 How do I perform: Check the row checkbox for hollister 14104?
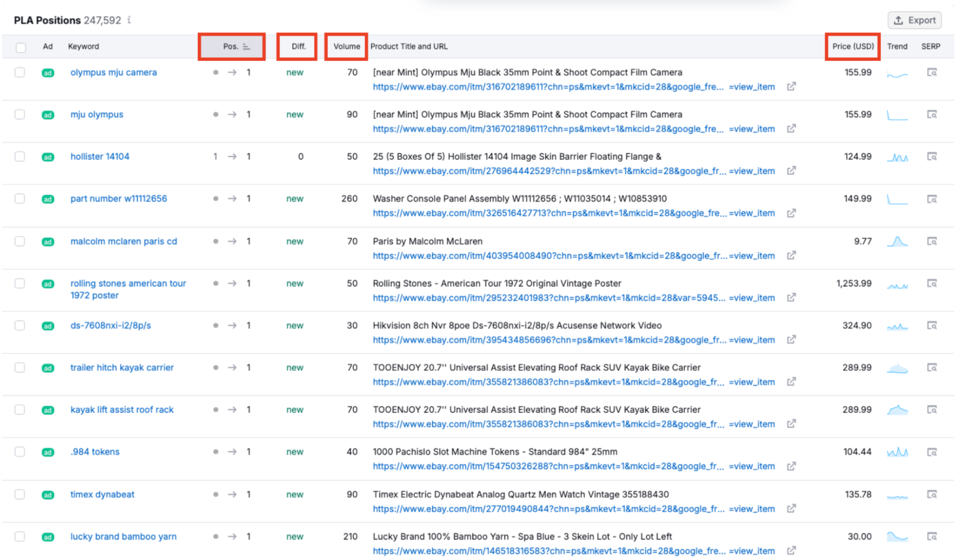click(20, 157)
